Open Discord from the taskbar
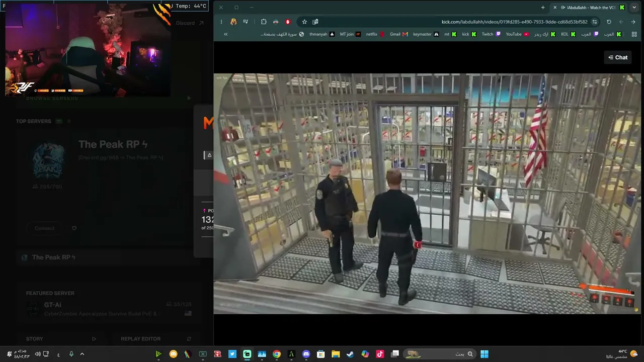The width and height of the screenshot is (644, 362). tap(306, 354)
